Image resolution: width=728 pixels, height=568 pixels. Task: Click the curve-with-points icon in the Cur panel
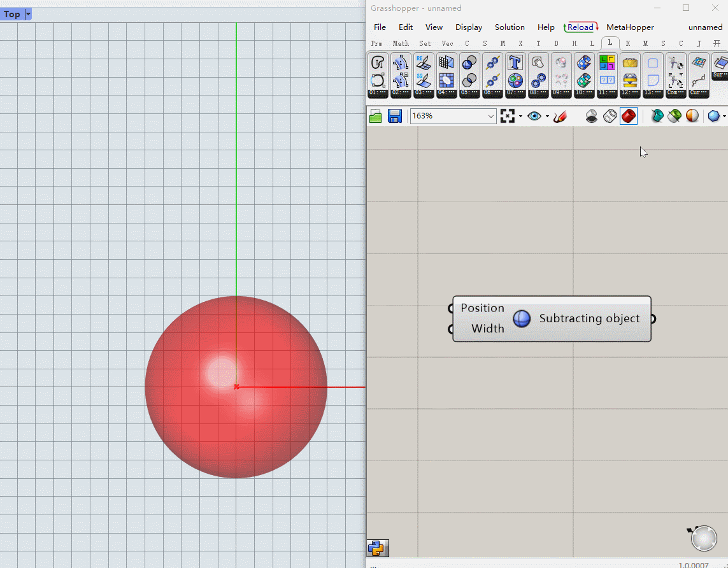coord(698,80)
